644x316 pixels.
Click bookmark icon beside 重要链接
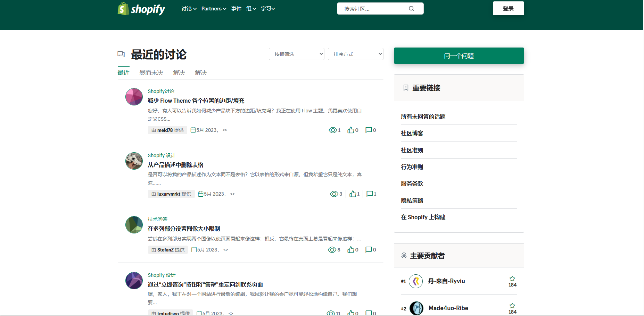406,88
